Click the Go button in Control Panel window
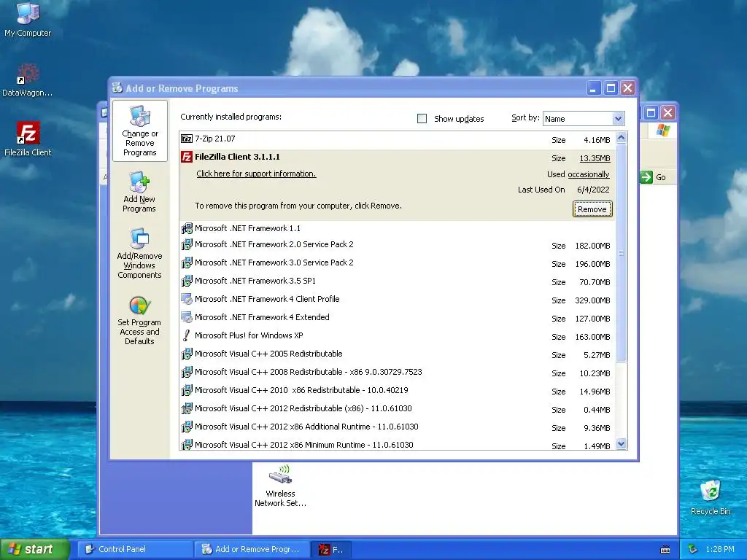Image resolution: width=747 pixels, height=560 pixels. [653, 177]
